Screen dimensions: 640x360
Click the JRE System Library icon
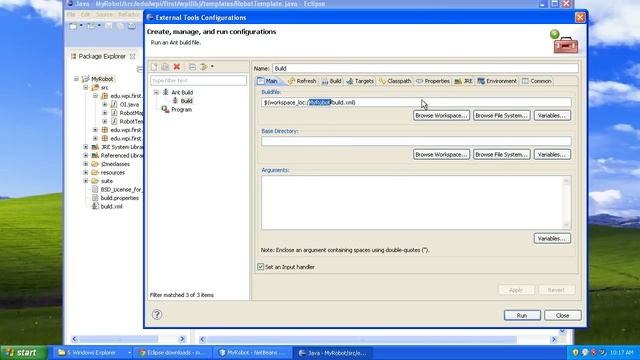[95, 147]
